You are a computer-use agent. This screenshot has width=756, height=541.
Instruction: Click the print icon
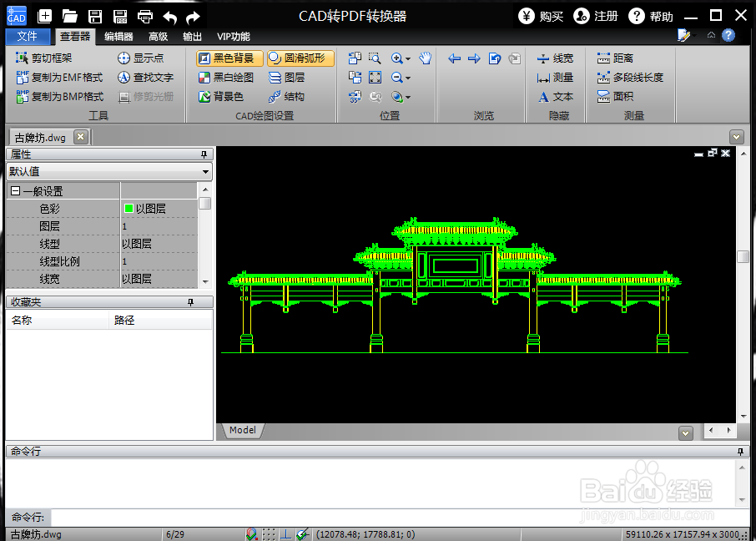pos(145,17)
